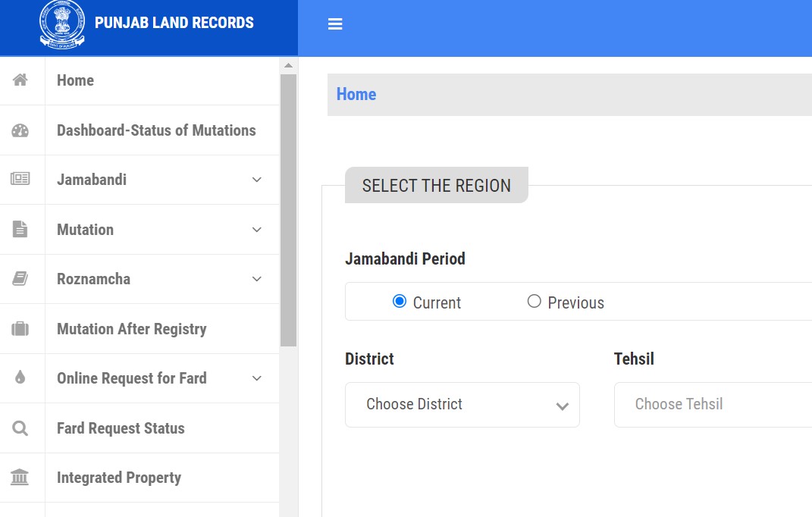Select the Current Jamabandi period radio button

[x=399, y=301]
